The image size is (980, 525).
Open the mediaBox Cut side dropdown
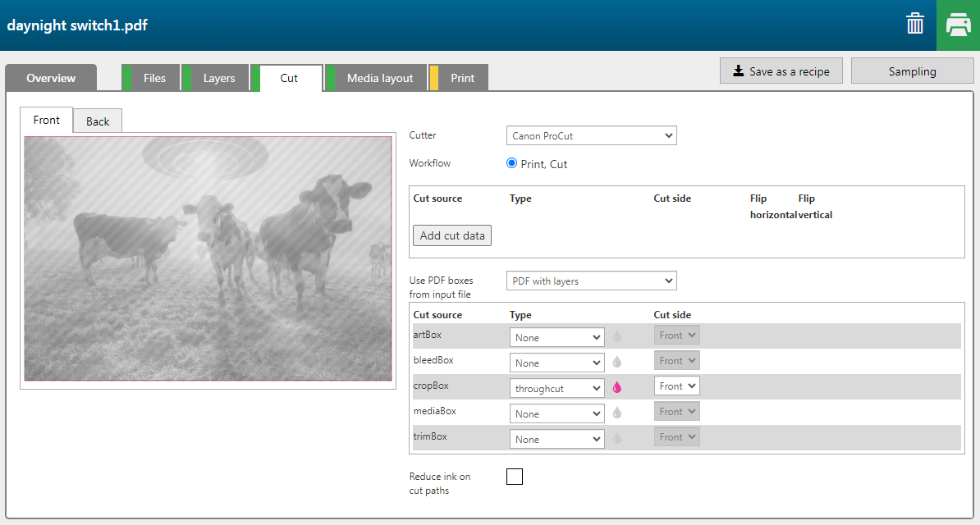pyautogui.click(x=677, y=411)
